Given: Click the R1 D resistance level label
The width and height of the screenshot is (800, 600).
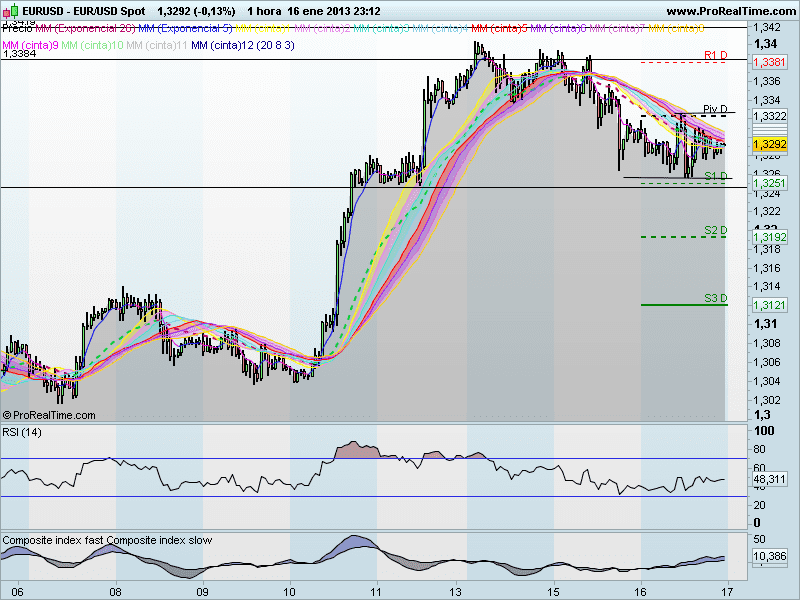Looking at the screenshot, I should 717,57.
